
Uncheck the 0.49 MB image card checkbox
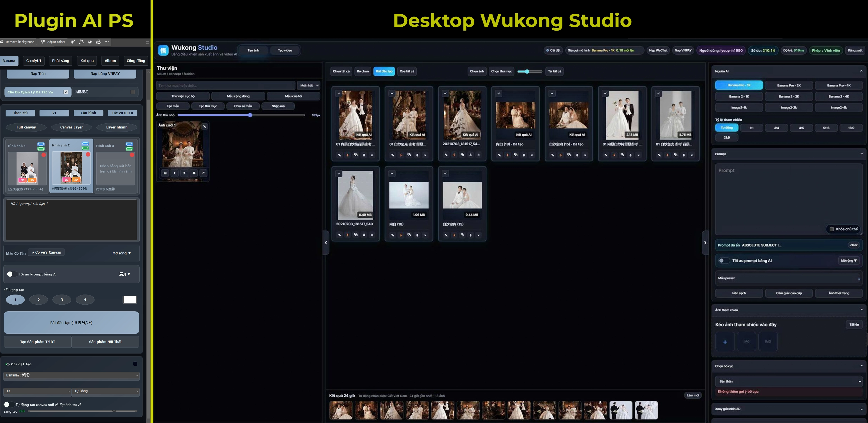tap(339, 174)
